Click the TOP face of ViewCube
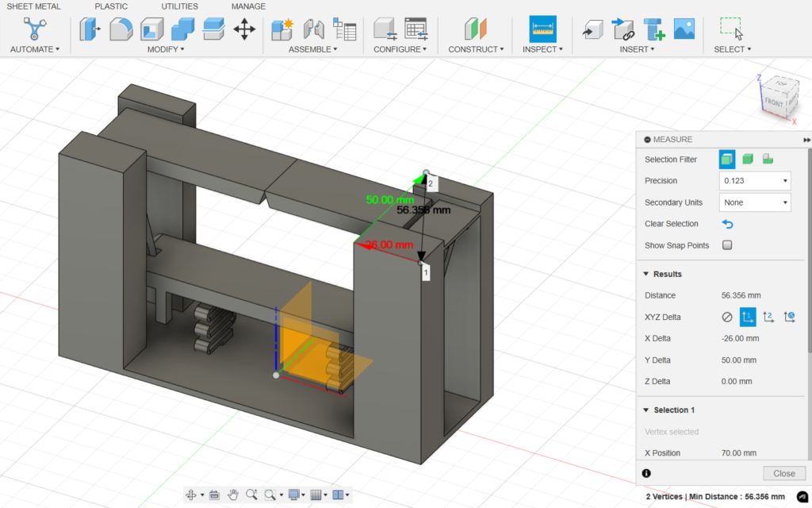The width and height of the screenshot is (812, 508). point(781,84)
